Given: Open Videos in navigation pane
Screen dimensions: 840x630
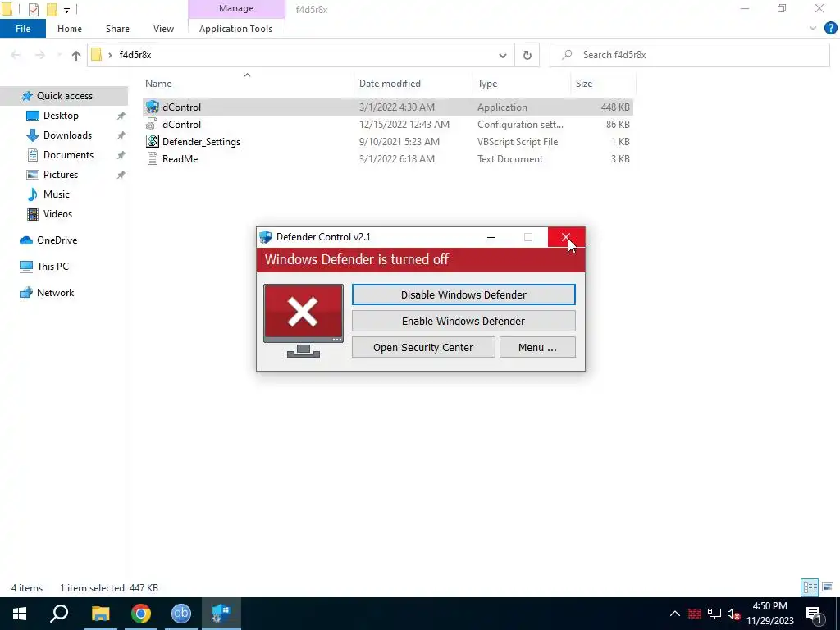Looking at the screenshot, I should (x=57, y=214).
